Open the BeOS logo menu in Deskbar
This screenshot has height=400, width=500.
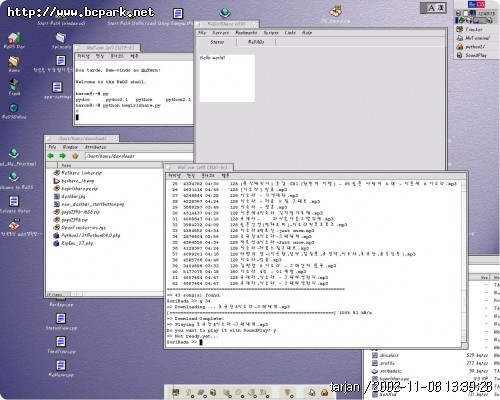point(476,4)
